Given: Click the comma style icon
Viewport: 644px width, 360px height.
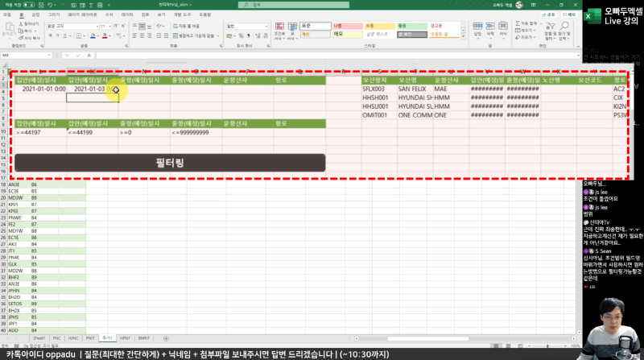Looking at the screenshot, I should [x=249, y=36].
